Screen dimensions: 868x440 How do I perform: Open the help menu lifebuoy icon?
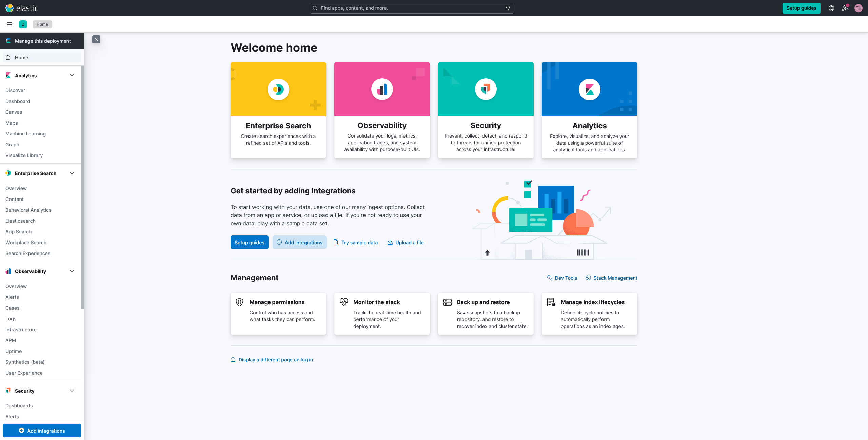click(831, 8)
